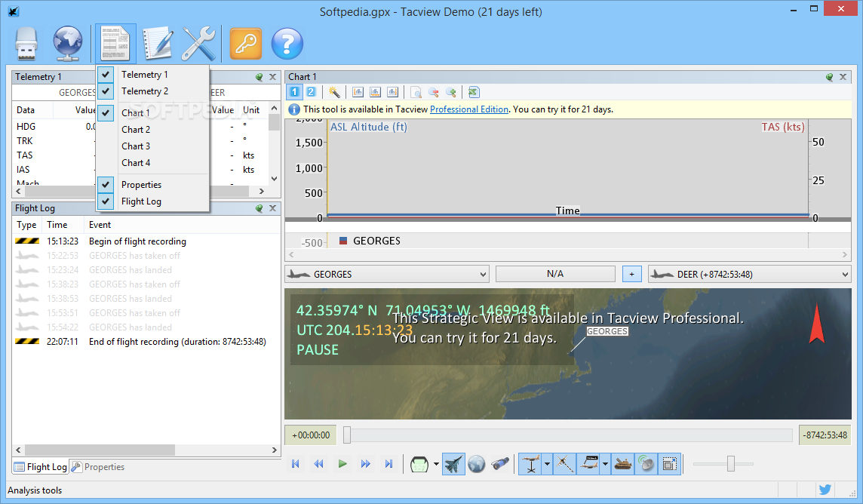The height and width of the screenshot is (504, 863).
Task: Click the playback speed slider handle
Action: point(731,464)
